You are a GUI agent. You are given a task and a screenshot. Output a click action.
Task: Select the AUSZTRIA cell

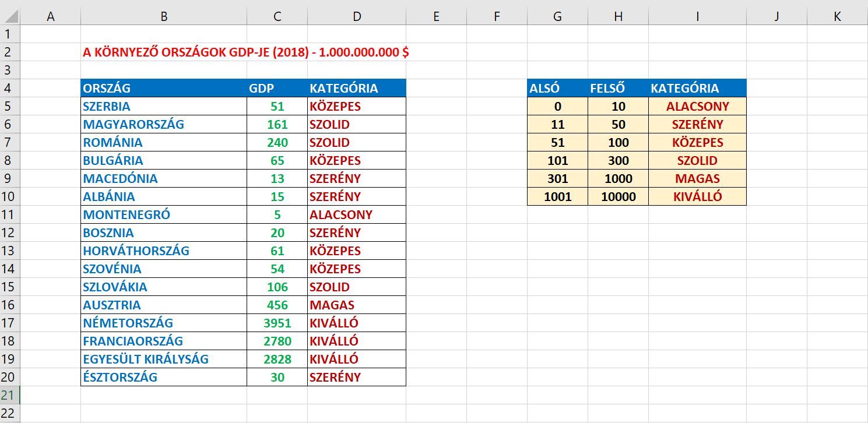coord(164,305)
